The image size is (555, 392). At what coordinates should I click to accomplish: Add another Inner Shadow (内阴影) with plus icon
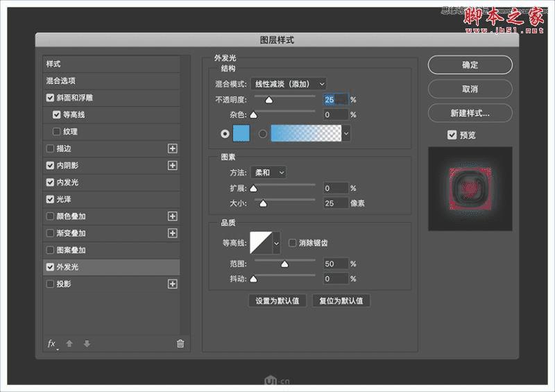point(172,165)
